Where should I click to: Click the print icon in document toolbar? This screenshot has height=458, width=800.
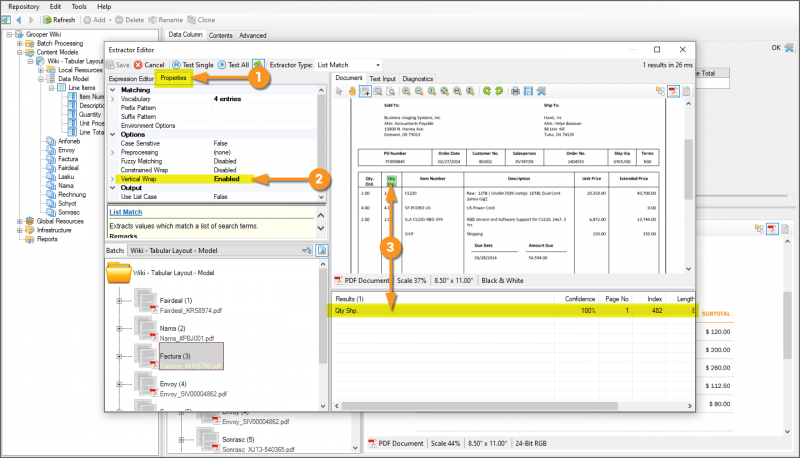pyautogui.click(x=514, y=91)
